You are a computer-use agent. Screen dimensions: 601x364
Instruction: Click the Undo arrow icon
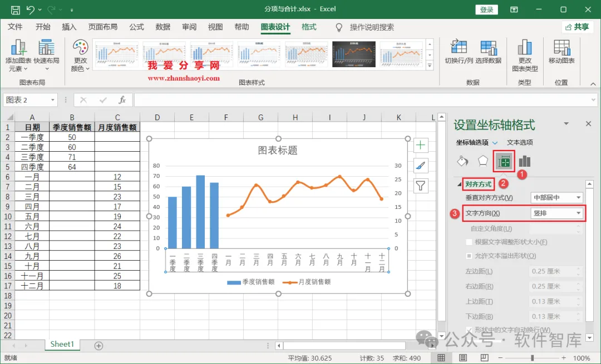(31, 9)
